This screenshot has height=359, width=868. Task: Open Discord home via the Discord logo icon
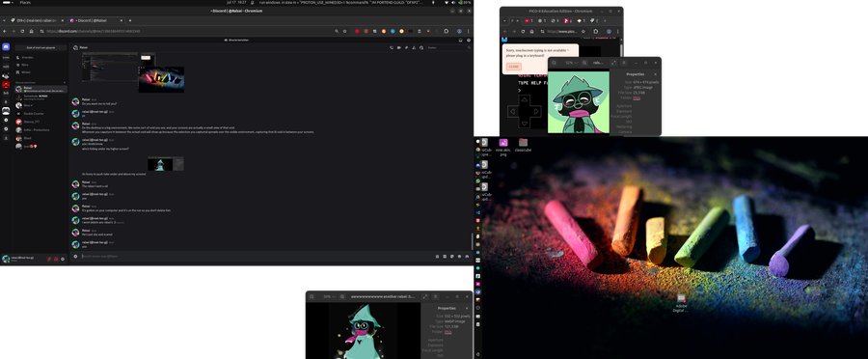[6, 47]
